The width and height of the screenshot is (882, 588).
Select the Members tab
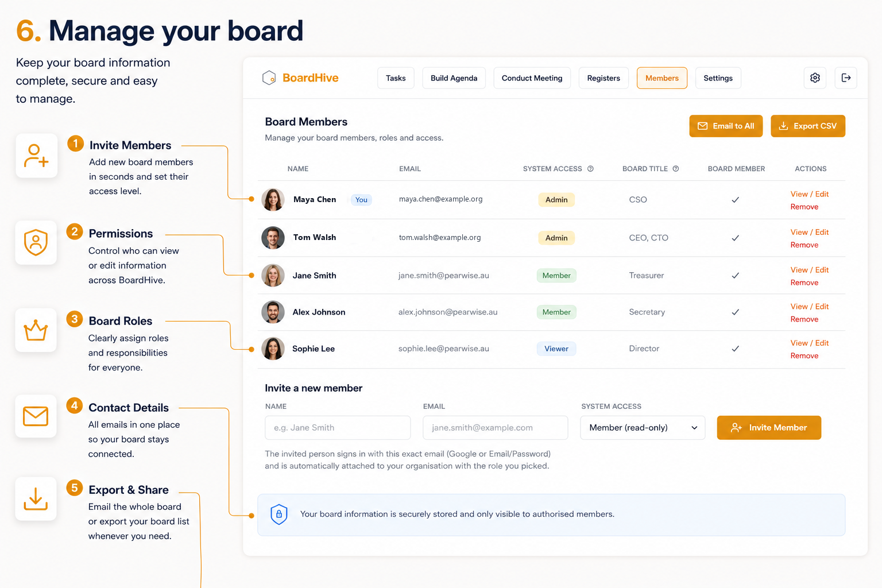(x=662, y=78)
